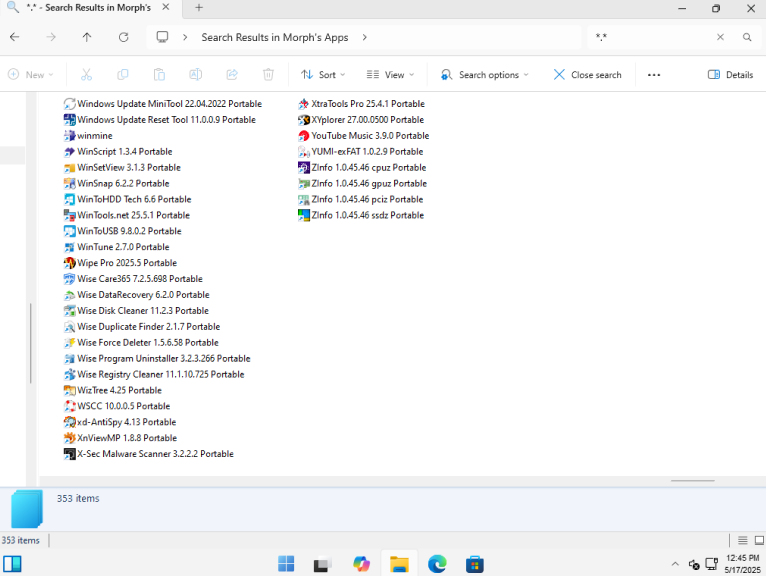The image size is (766, 576).
Task: Select XtraTools Pro 25.4.1 icon
Action: click(x=304, y=104)
